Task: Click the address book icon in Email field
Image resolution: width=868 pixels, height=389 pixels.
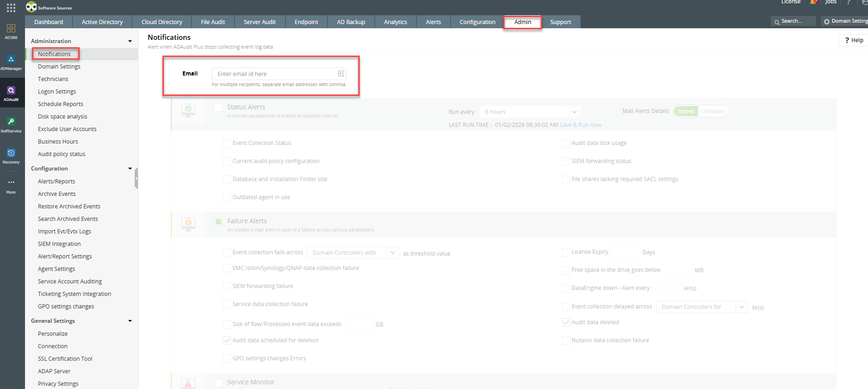Action: tap(341, 74)
